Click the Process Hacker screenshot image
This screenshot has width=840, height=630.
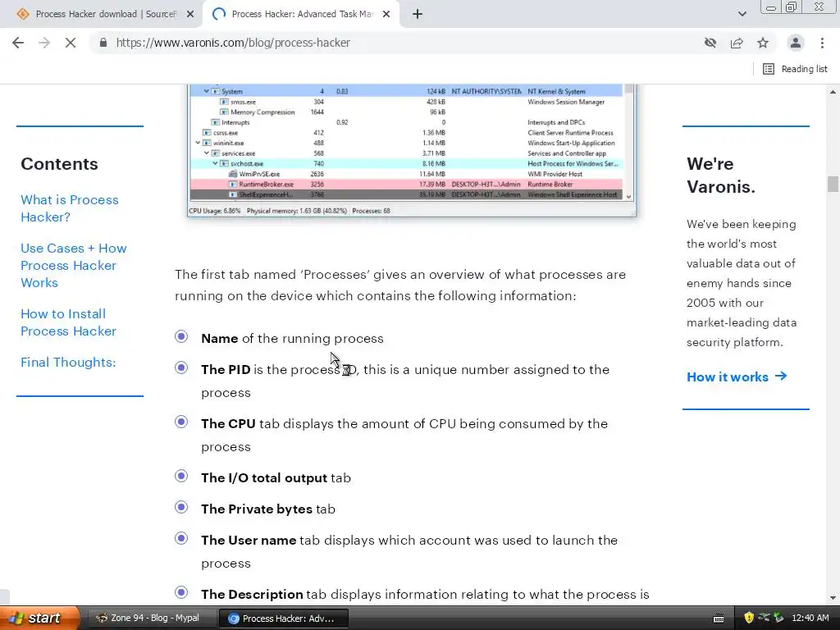click(412, 151)
